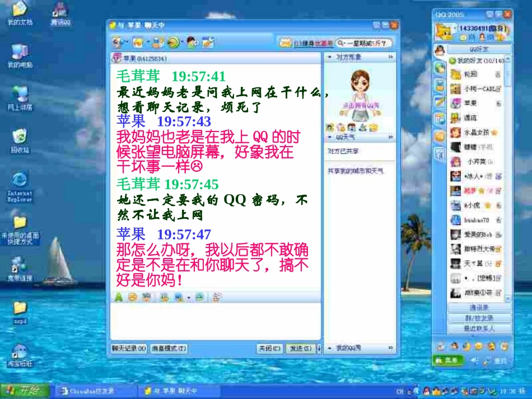Open the 群/校友录 tab

tap(479, 318)
